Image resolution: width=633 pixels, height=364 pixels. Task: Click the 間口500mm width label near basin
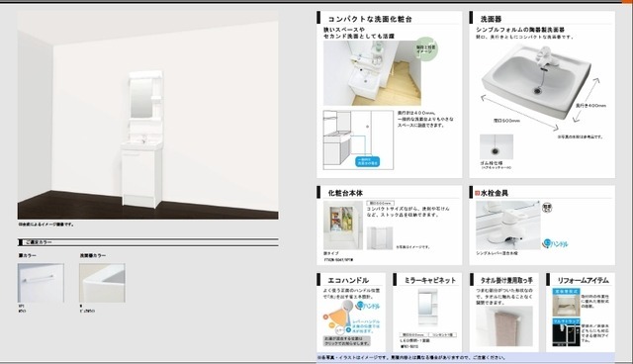point(506,121)
